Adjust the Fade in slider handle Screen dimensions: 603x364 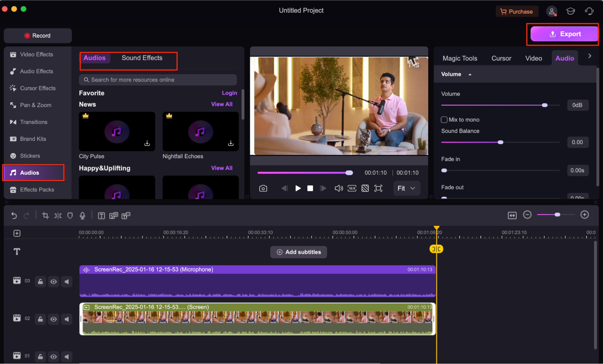coord(444,171)
